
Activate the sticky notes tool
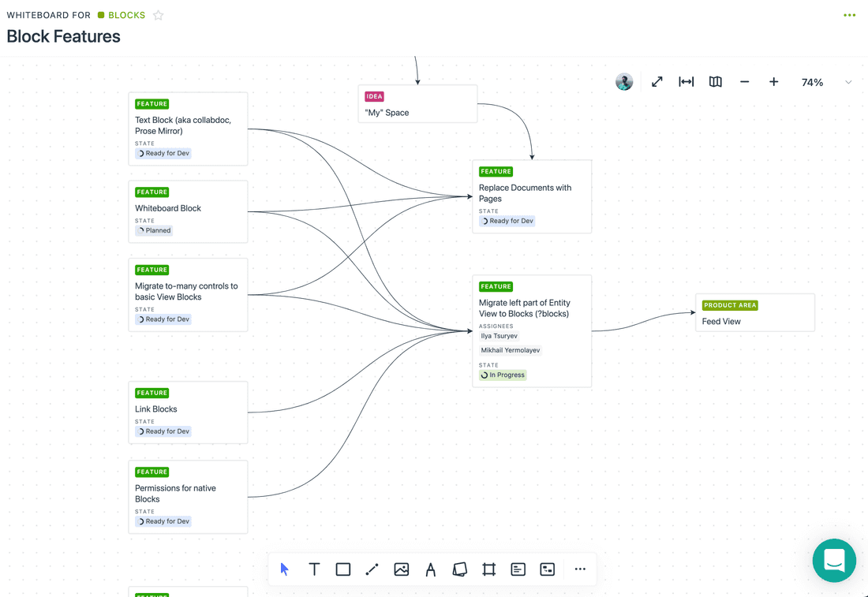pos(460,569)
